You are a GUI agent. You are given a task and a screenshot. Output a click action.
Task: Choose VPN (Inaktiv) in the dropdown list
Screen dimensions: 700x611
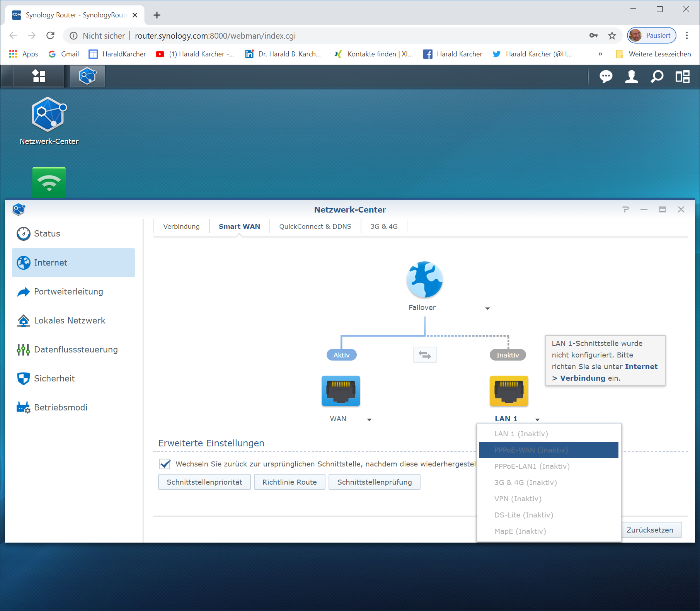(x=518, y=499)
